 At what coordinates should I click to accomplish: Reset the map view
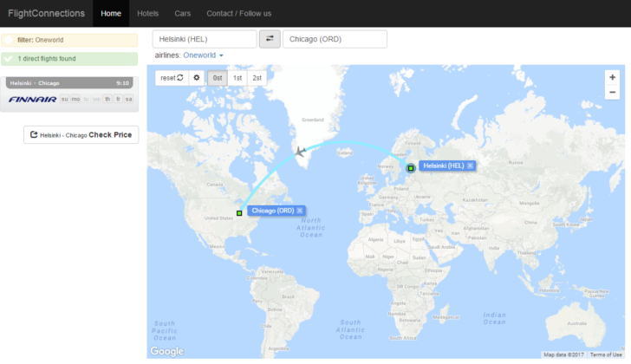pyautogui.click(x=172, y=78)
